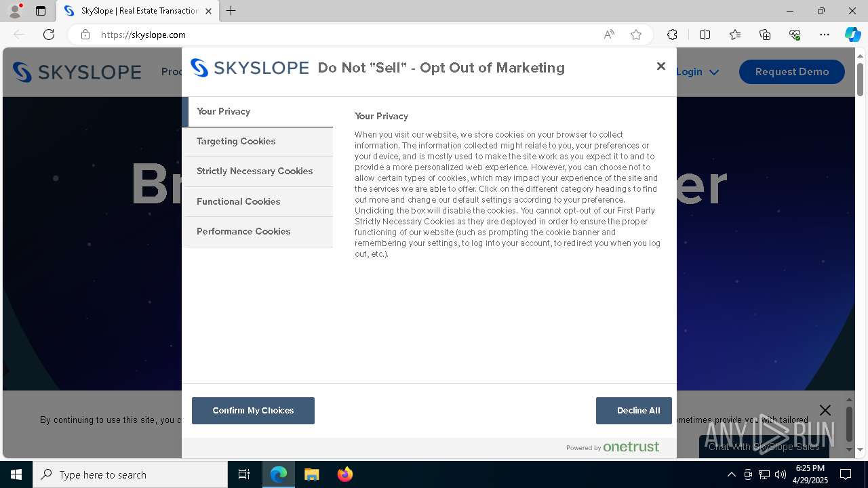
Task: Open the browser profile icon
Action: 15,11
